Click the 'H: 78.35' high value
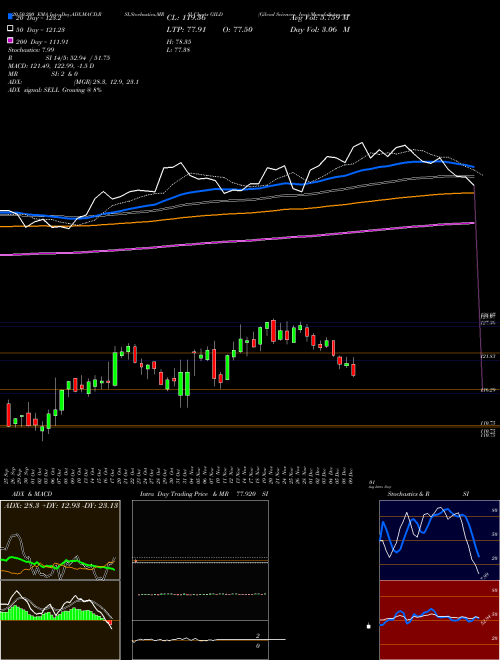This screenshot has width=500, height=660. pos(179,42)
